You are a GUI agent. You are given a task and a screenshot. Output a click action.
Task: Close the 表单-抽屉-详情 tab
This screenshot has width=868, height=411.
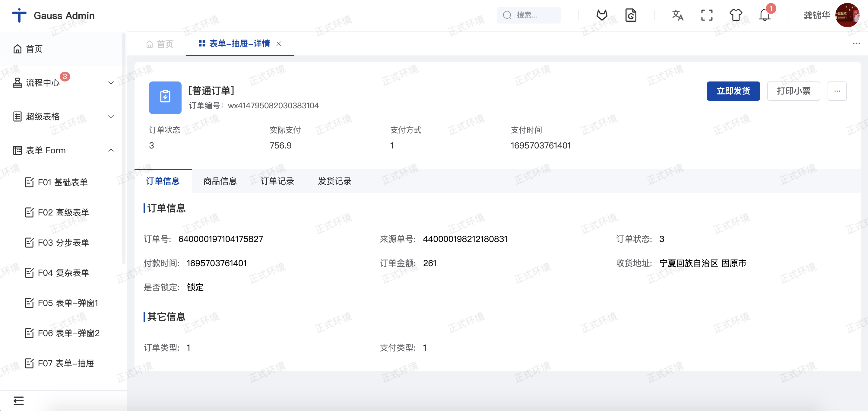(279, 44)
